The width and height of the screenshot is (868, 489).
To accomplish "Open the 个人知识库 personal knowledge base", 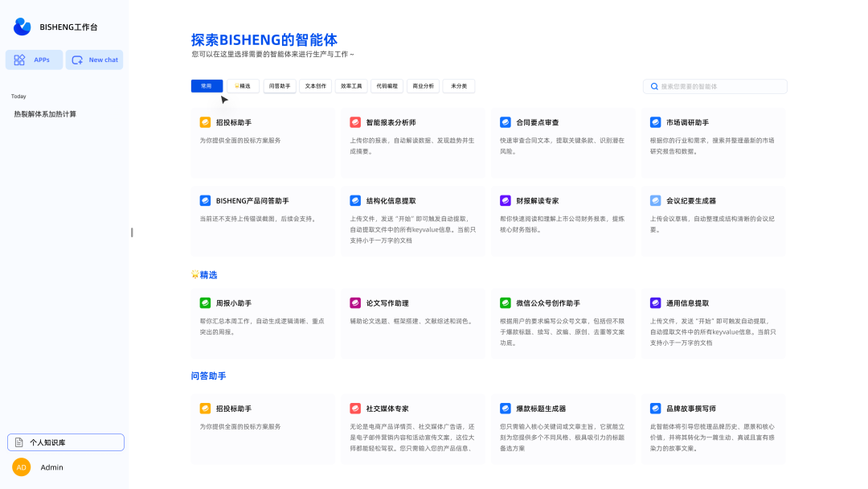I will click(x=65, y=442).
